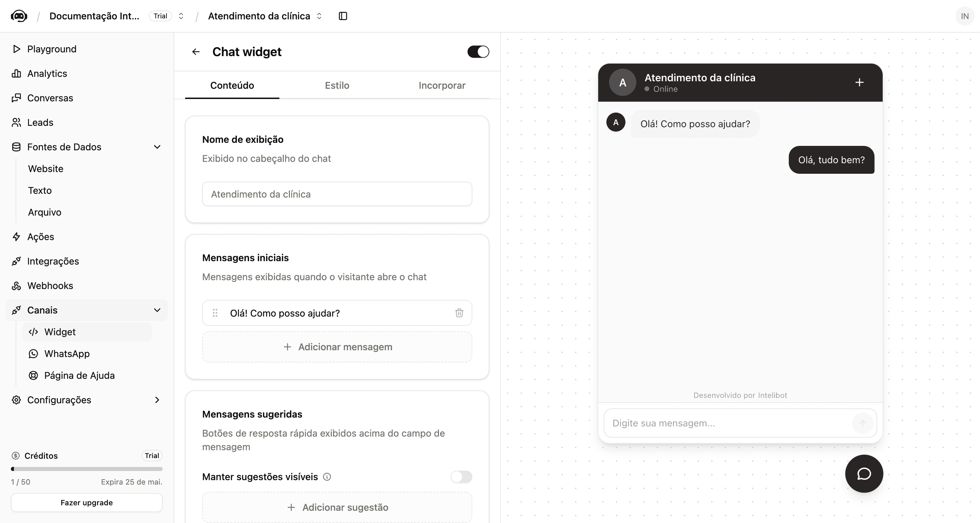Click the Configurações gear icon
Screen dimensions: 980x523
(16, 400)
